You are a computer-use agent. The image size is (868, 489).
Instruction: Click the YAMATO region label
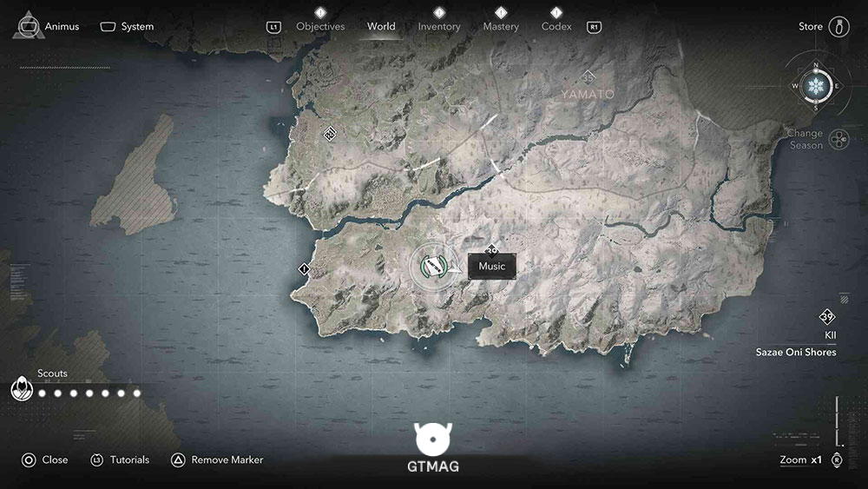pyautogui.click(x=588, y=95)
